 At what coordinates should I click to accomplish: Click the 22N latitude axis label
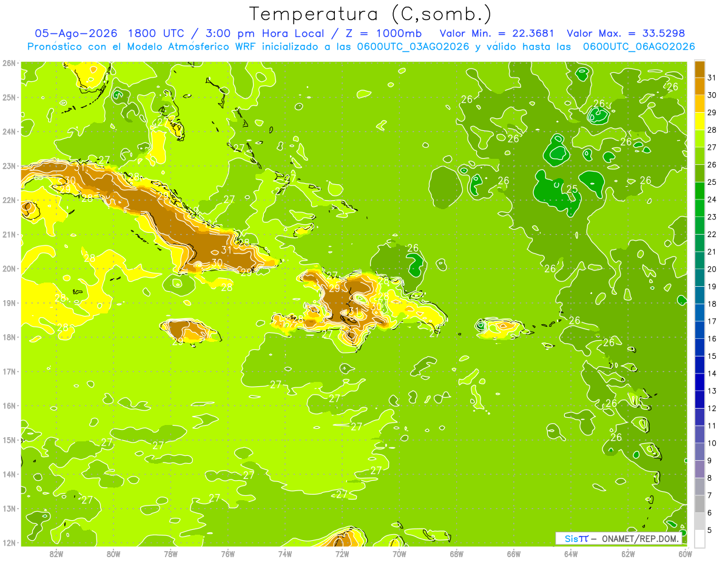pyautogui.click(x=9, y=200)
